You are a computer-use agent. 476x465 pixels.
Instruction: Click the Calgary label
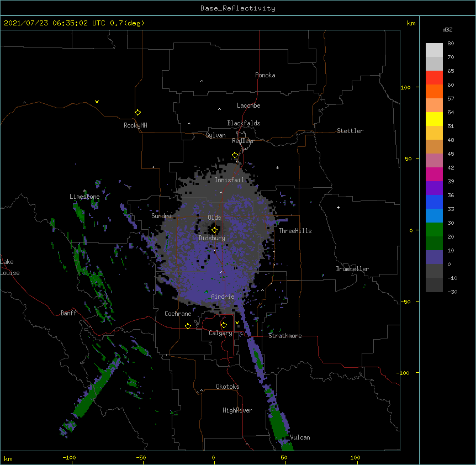(x=220, y=333)
